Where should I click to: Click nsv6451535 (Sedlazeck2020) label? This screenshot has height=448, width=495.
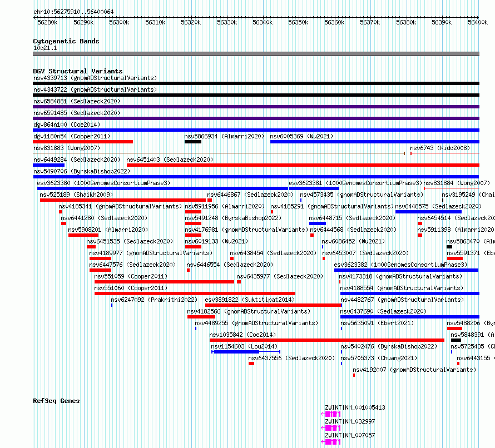[x=130, y=241]
